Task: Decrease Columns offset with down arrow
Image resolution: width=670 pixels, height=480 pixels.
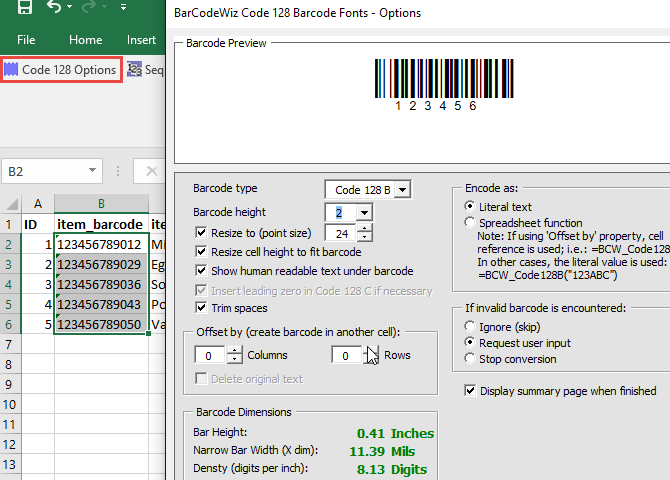Action: pyautogui.click(x=234, y=360)
